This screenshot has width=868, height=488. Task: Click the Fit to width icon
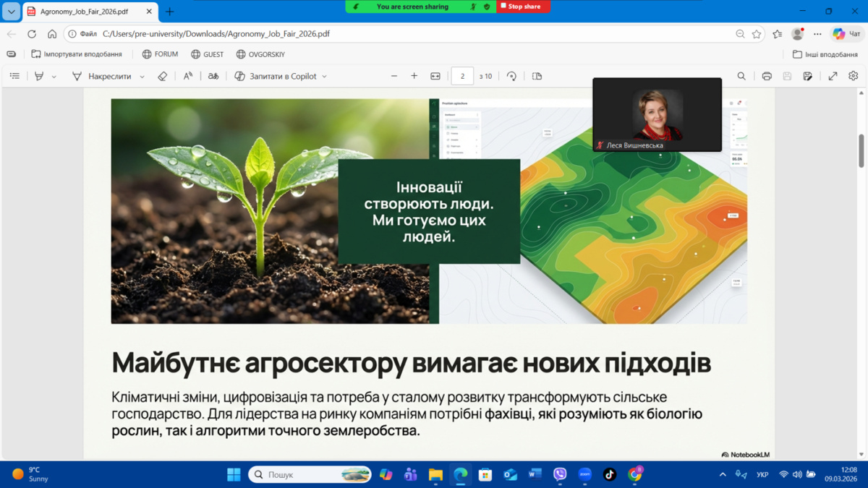pos(435,76)
